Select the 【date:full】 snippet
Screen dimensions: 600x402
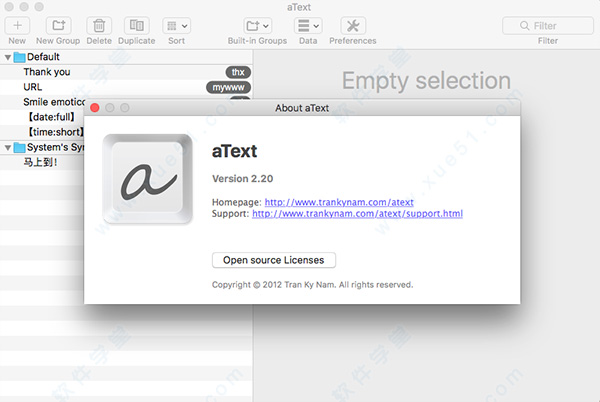pos(51,117)
